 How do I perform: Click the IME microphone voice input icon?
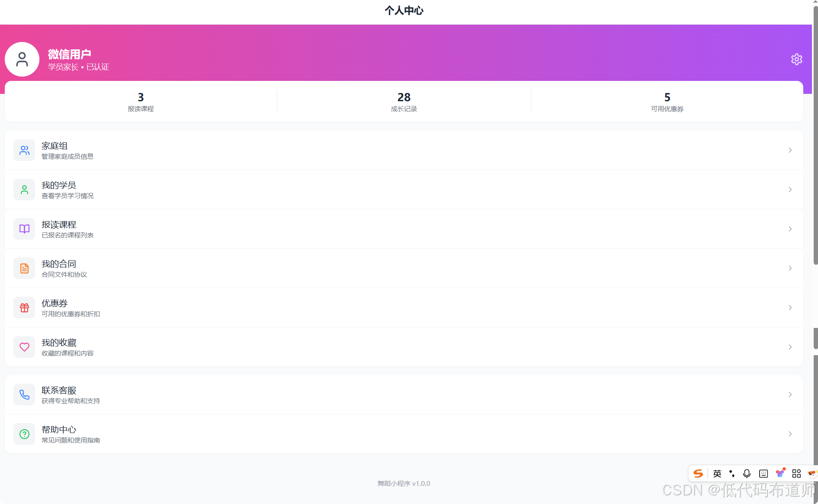747,473
